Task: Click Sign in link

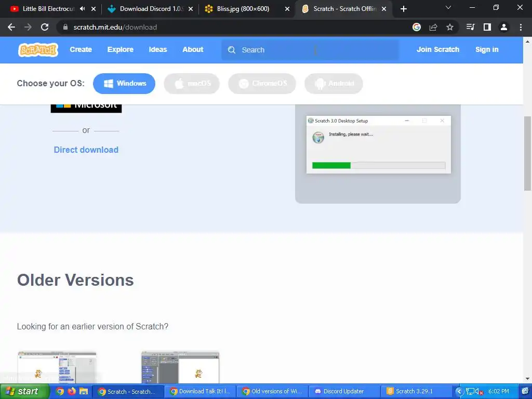Action: coord(487,49)
